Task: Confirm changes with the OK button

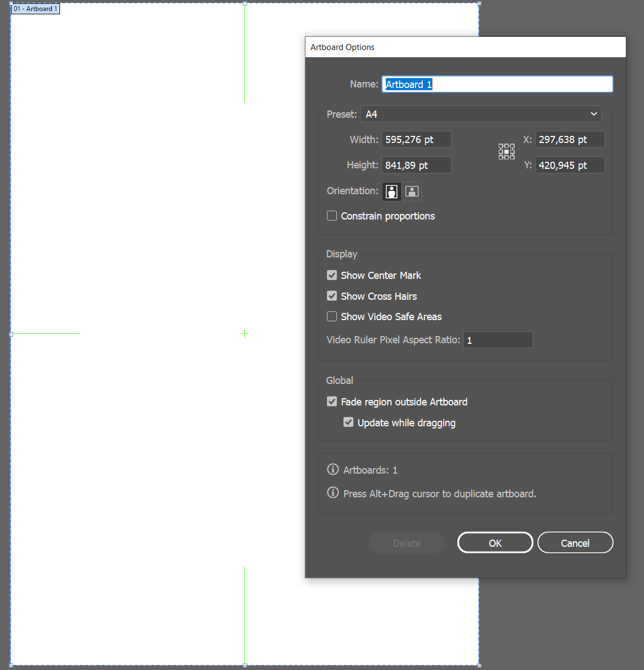Action: pyautogui.click(x=494, y=542)
